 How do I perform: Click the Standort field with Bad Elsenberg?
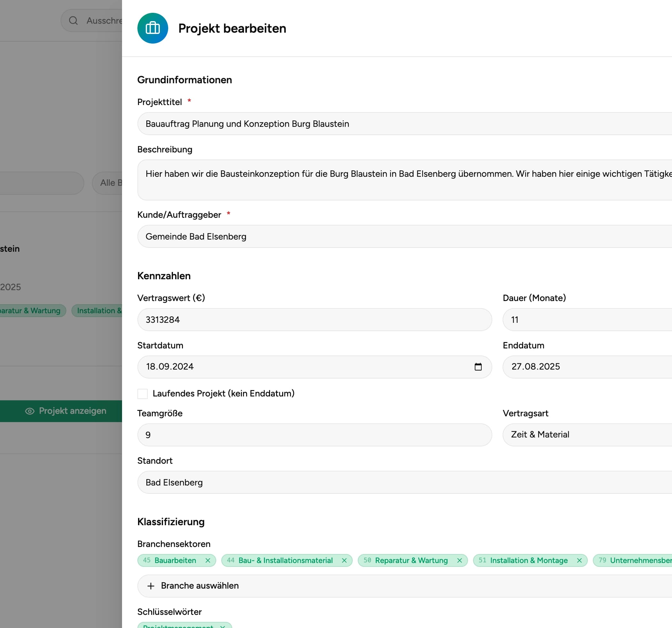click(405, 482)
